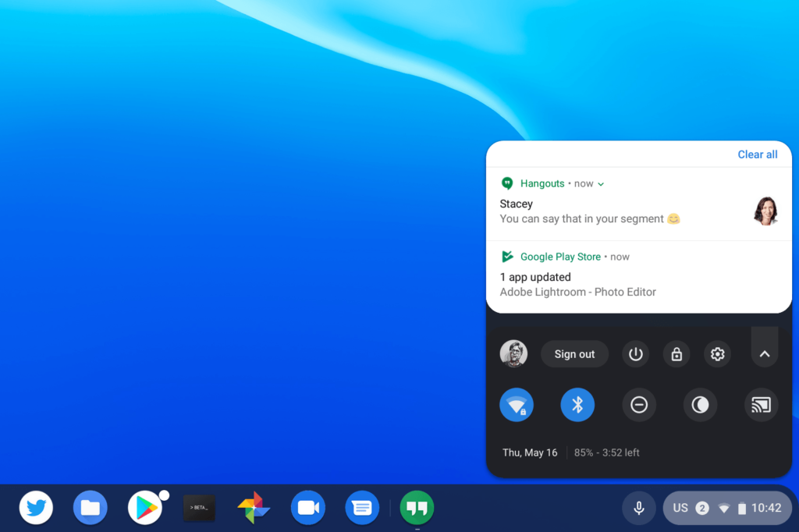Click the battery icon in status tray
Screen dimensions: 799x532
[742, 508]
